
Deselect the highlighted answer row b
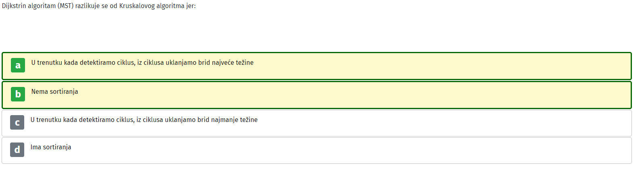pyautogui.click(x=317, y=95)
